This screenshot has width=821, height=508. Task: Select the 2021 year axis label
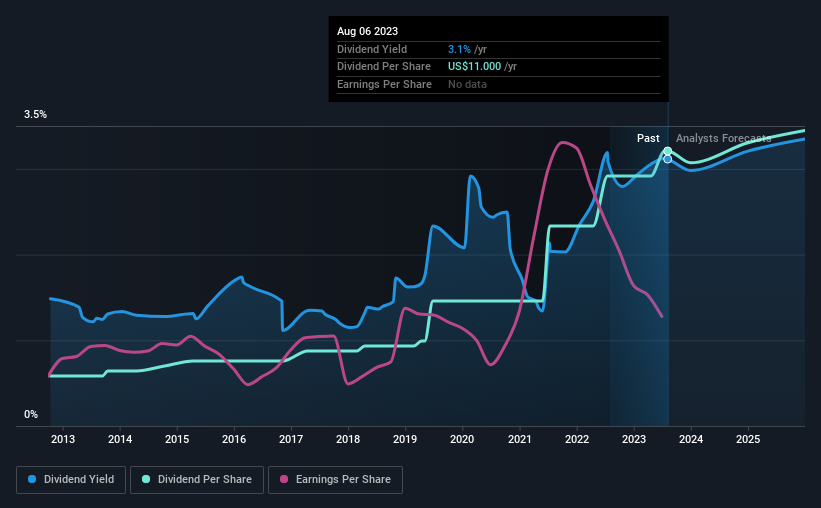coord(520,439)
